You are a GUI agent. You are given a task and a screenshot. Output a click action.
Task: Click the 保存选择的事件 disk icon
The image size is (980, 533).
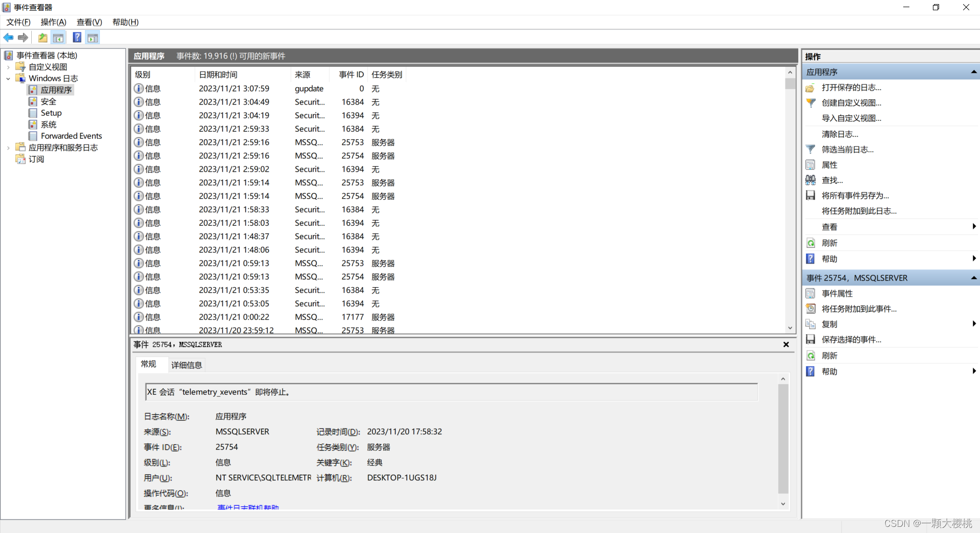(811, 339)
